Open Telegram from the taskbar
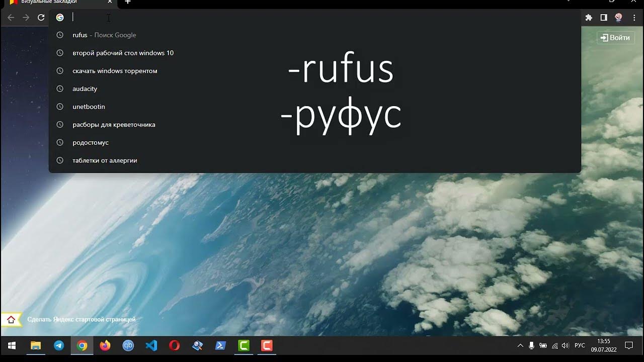 click(59, 346)
